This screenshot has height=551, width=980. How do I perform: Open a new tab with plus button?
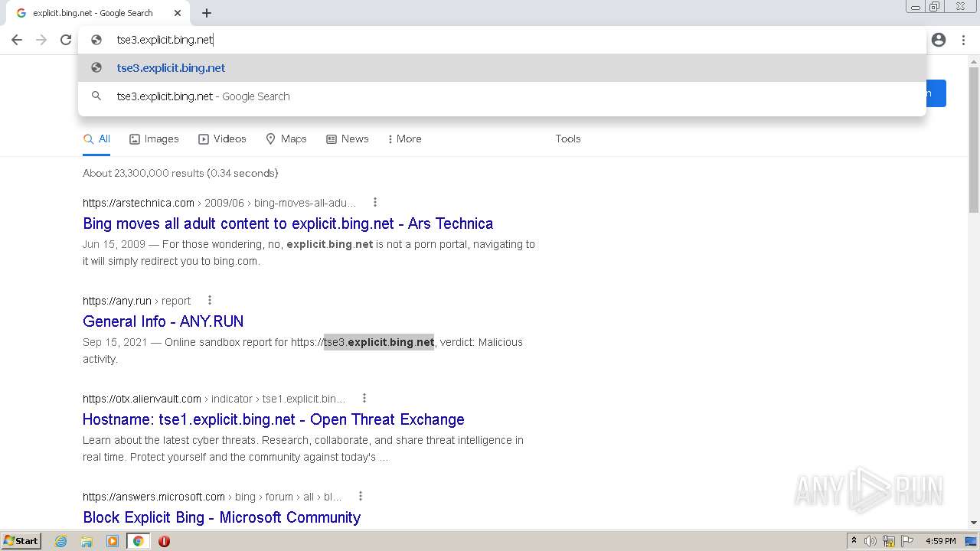pyautogui.click(x=207, y=13)
